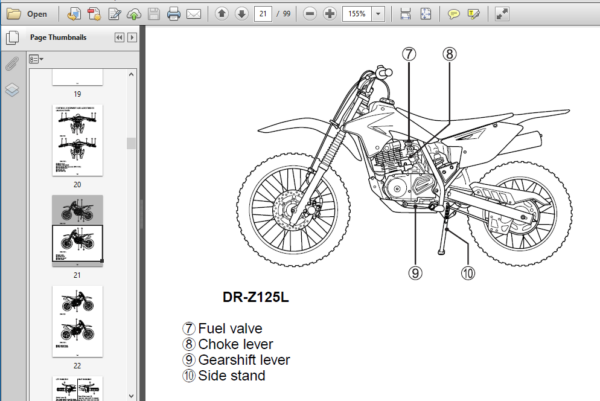Open the attachments paperclip panel
The image size is (600, 401).
[12, 64]
